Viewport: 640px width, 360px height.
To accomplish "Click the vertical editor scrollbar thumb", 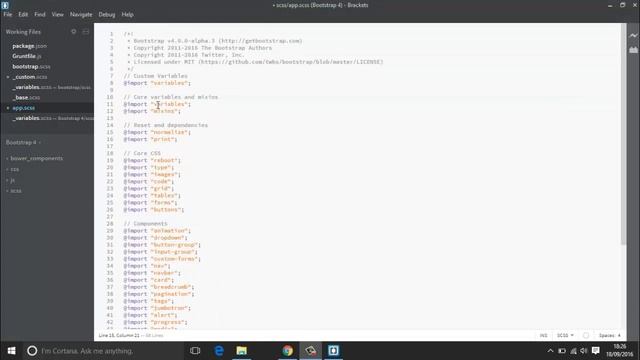I will point(623,135).
